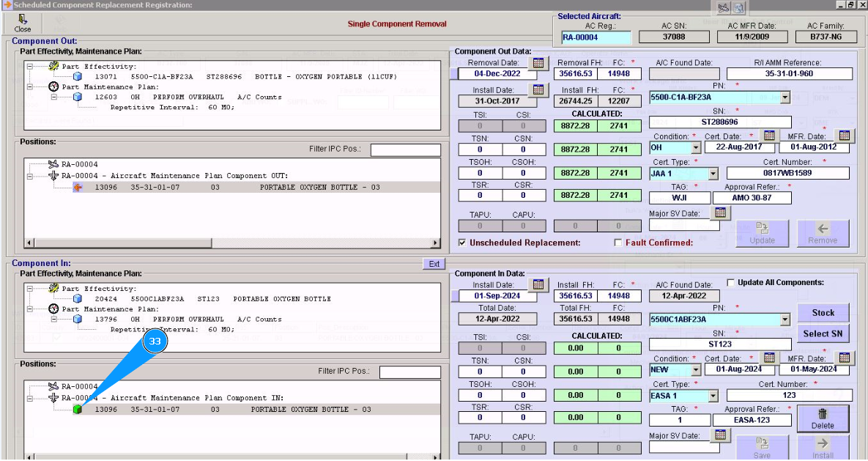The height and width of the screenshot is (461, 868).
Task: Click the Ext button
Action: (434, 264)
